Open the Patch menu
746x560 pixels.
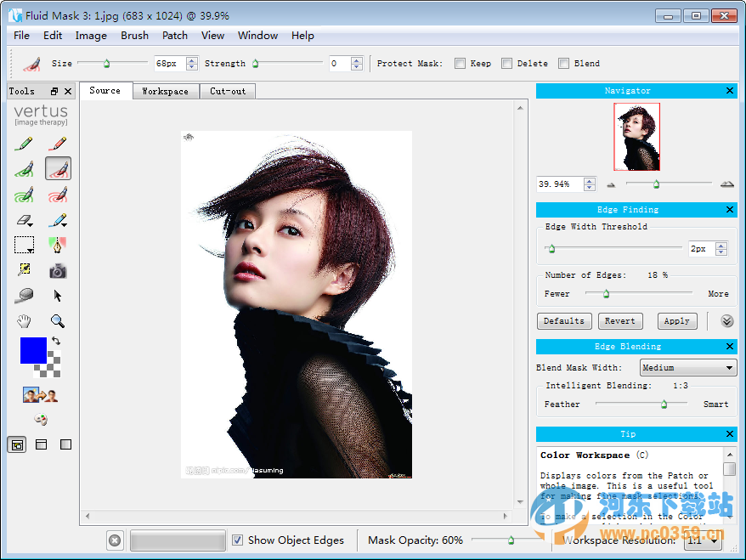pyautogui.click(x=174, y=36)
